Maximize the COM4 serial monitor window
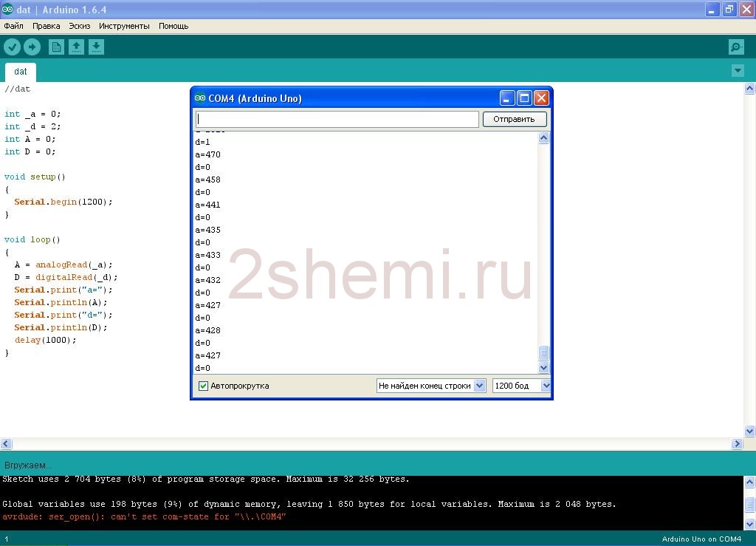The width and height of the screenshot is (756, 546). 524,98
